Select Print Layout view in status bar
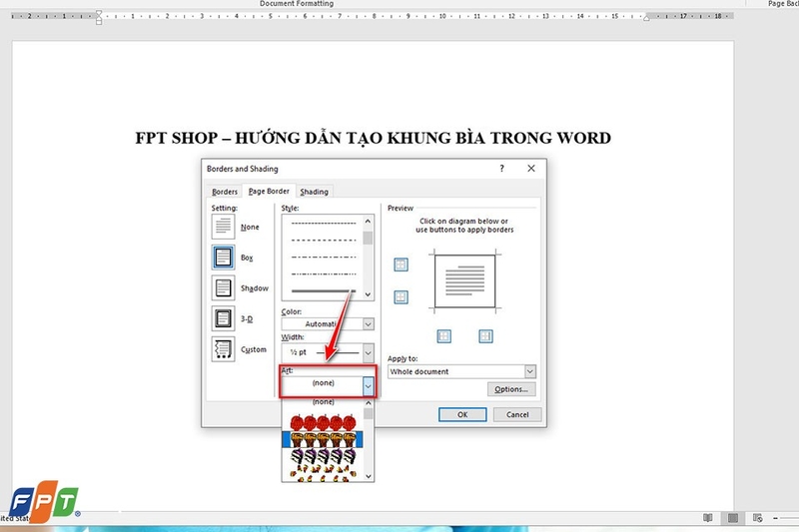The image size is (799, 532). click(x=733, y=518)
